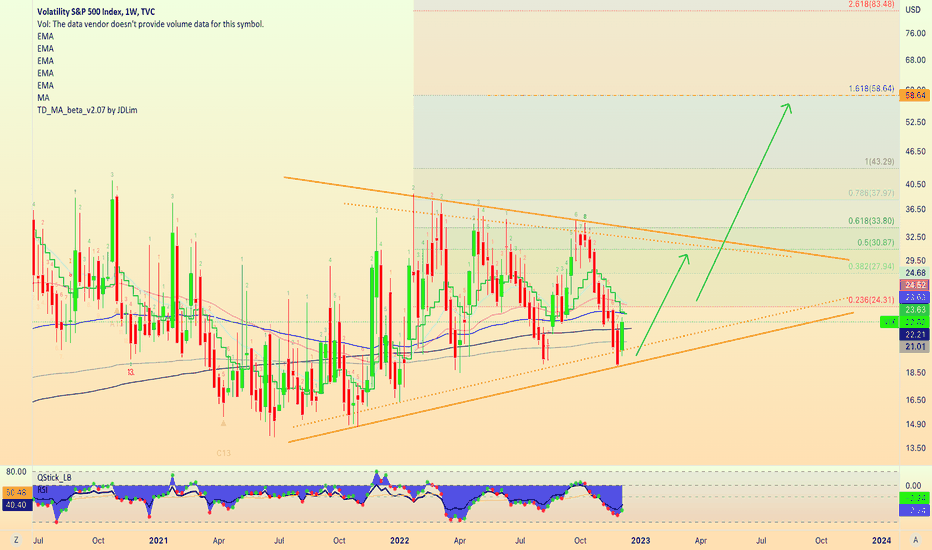Click the 46.50 price axis label
The image size is (932, 550).
click(x=915, y=152)
